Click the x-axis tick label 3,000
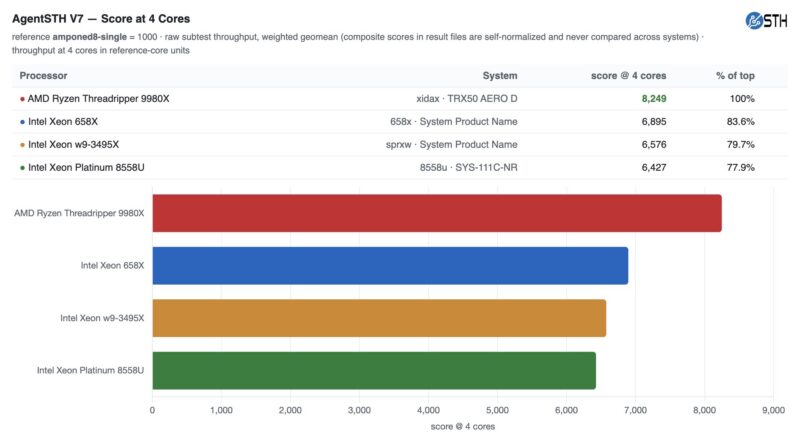The height and width of the screenshot is (443, 800). [x=359, y=410]
